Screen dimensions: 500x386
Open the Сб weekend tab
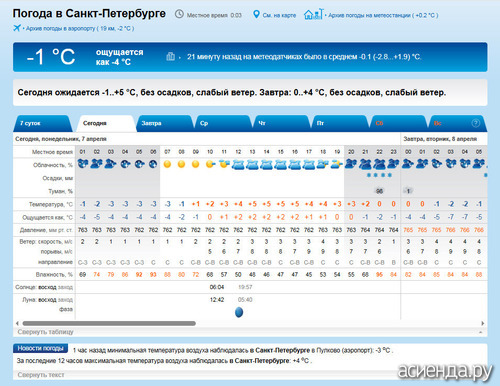tap(398, 123)
